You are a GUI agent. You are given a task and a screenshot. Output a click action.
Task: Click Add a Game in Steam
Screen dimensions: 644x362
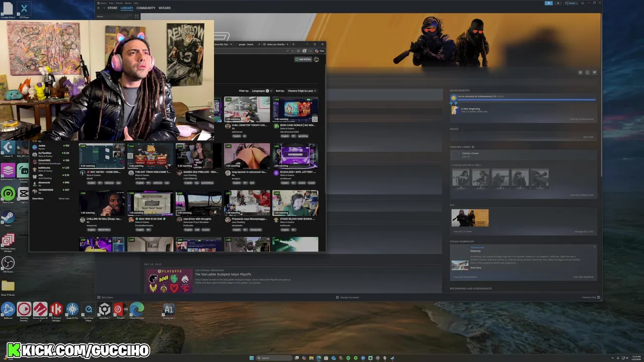tap(106, 297)
